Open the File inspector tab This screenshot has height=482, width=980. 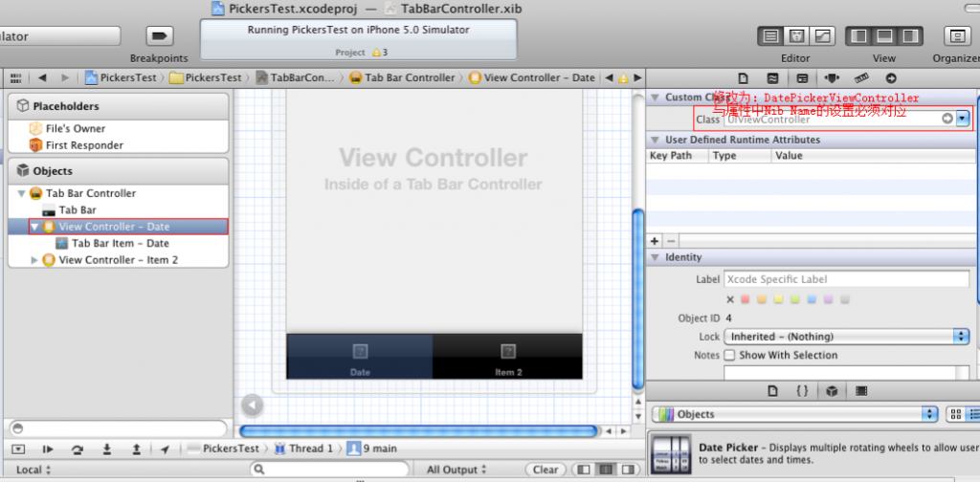(x=743, y=78)
